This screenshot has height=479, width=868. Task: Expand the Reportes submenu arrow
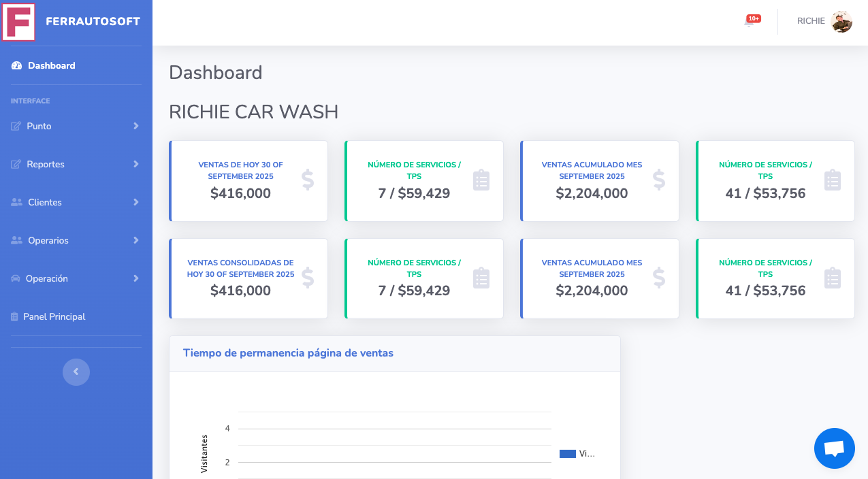pos(136,165)
